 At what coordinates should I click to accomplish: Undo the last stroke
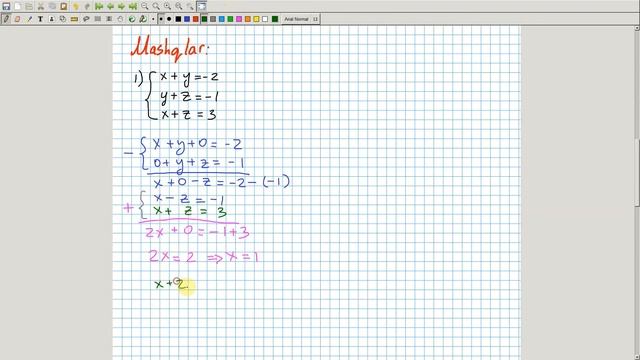(x=76, y=7)
